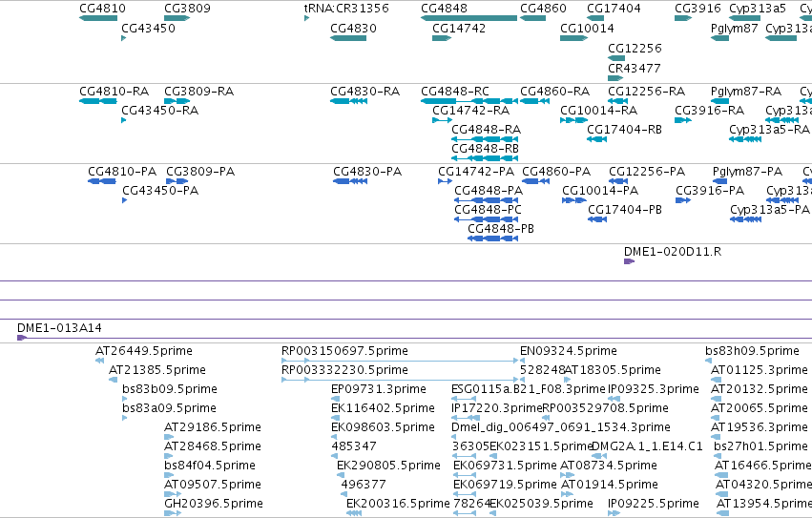Click the AT29186.5prime EST label
Image resolution: width=812 pixels, height=518 pixels.
point(213,427)
